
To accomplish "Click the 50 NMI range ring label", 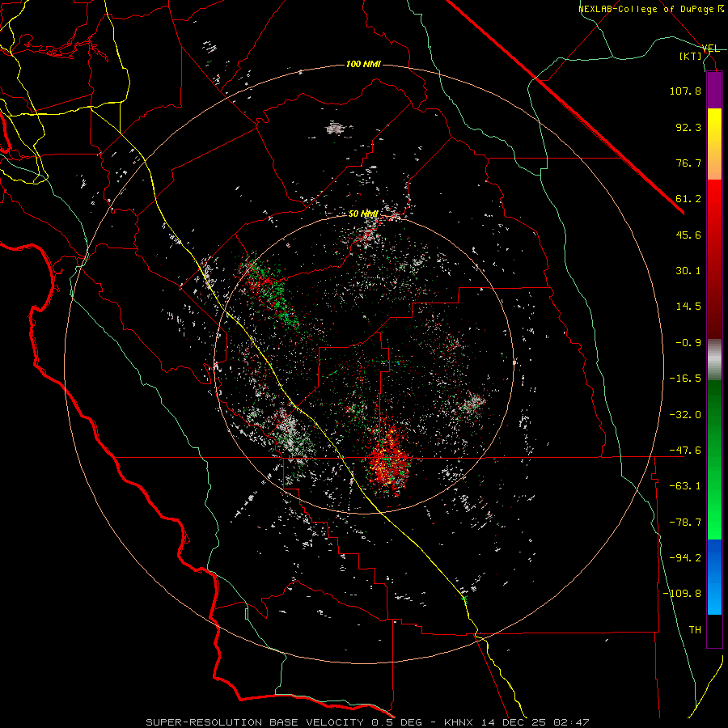I will [363, 214].
